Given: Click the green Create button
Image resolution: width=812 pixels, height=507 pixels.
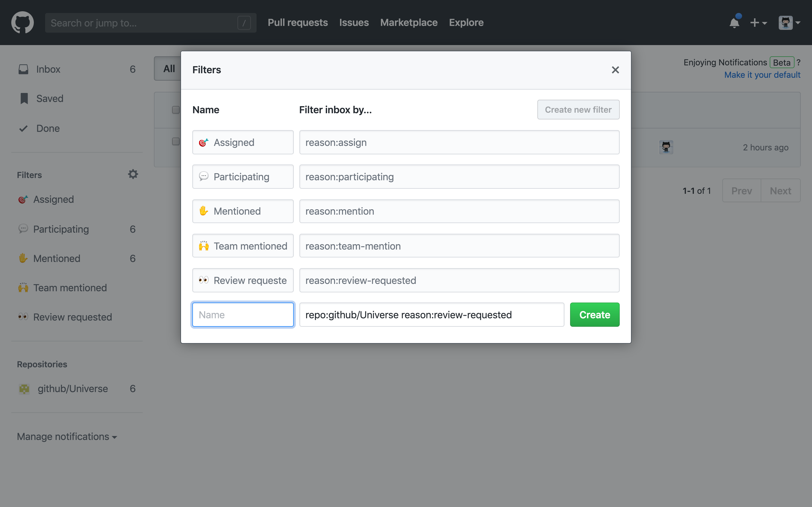Looking at the screenshot, I should pos(594,315).
